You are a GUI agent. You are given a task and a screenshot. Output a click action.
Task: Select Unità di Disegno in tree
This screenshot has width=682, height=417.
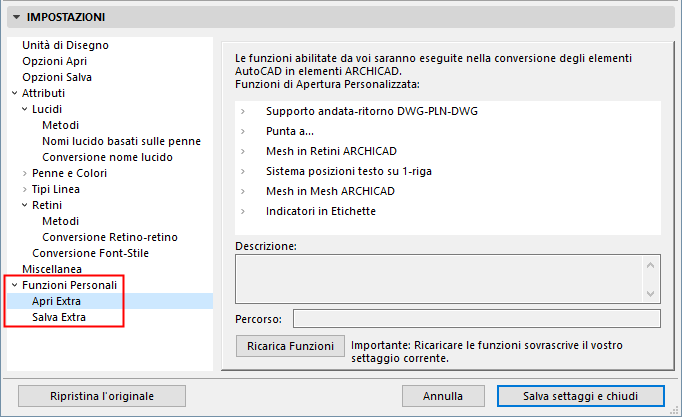[x=66, y=45]
